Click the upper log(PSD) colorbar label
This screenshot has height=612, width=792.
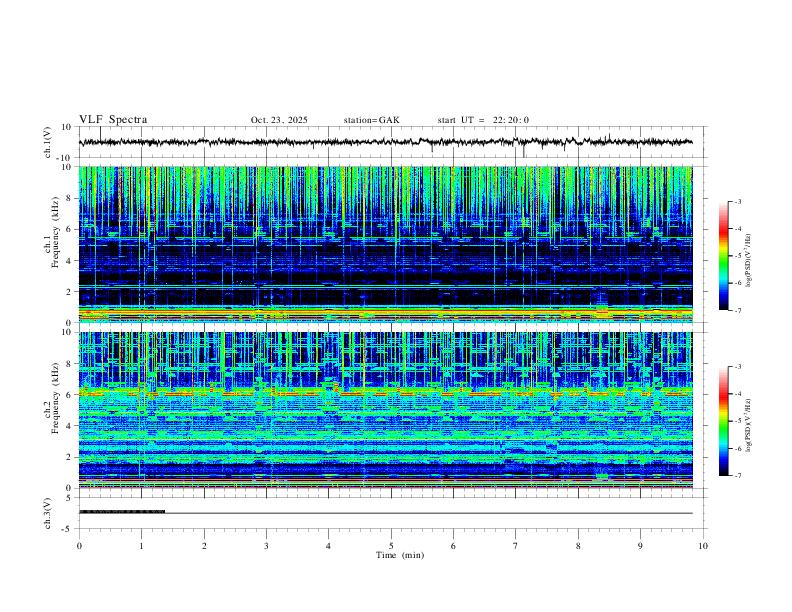pos(749,260)
